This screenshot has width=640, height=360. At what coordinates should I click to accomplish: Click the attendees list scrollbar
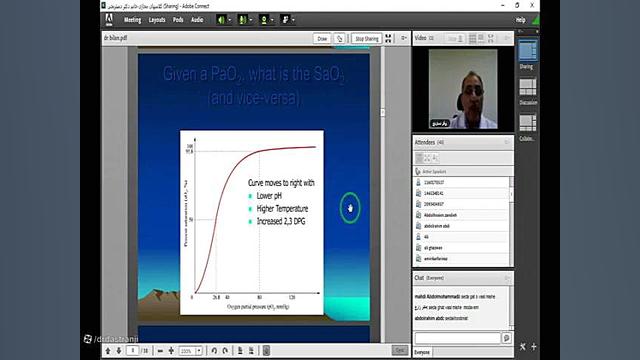(x=511, y=221)
